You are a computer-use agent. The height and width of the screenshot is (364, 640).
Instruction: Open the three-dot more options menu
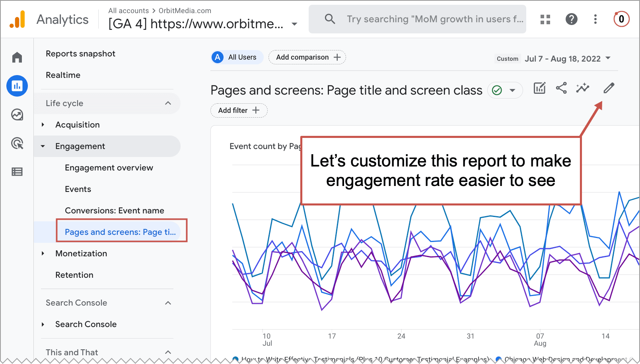pyautogui.click(x=595, y=19)
